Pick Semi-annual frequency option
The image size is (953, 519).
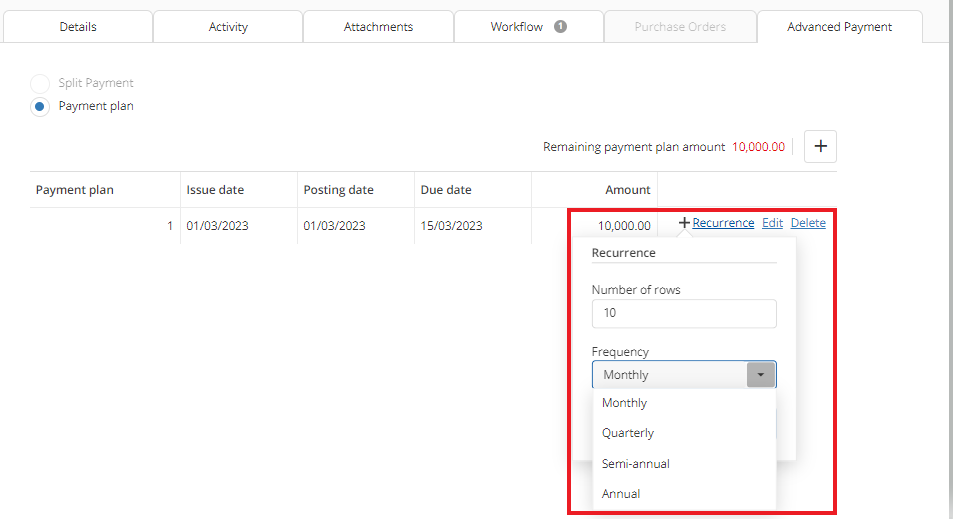point(635,464)
